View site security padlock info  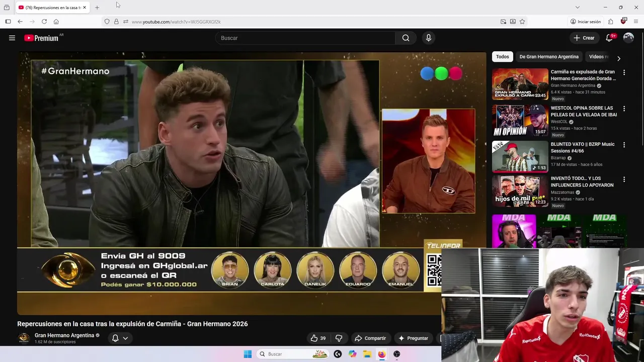116,22
